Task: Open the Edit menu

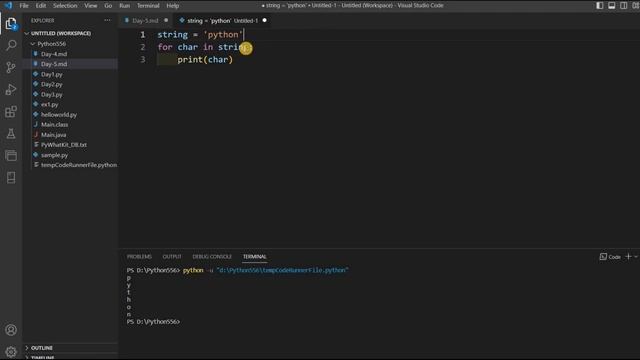Action: tap(41, 6)
